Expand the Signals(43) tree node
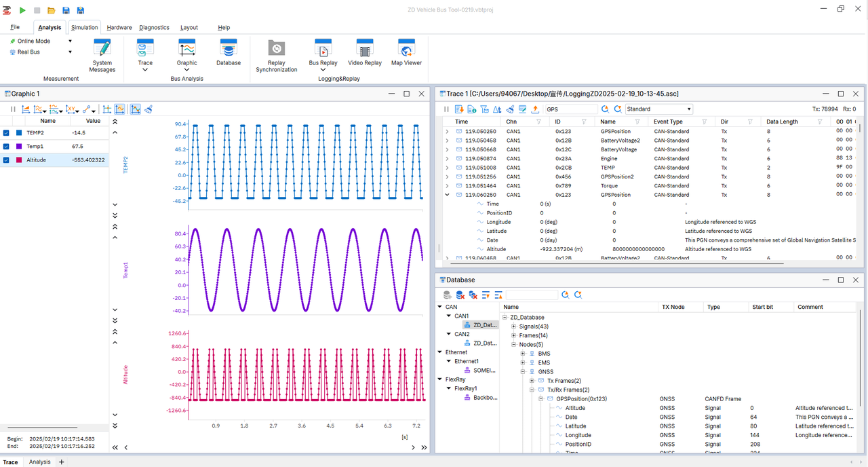This screenshot has width=868, height=467. [514, 326]
